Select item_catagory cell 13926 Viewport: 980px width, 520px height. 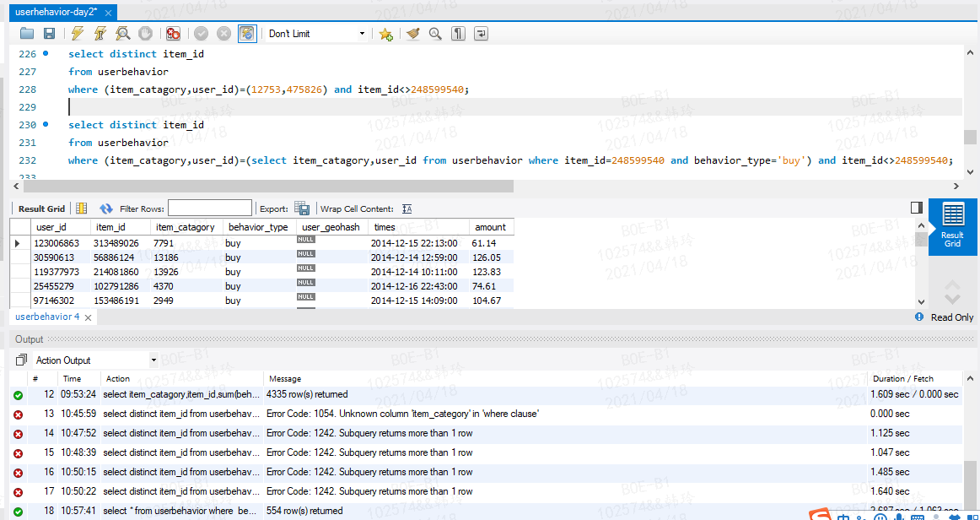(x=187, y=272)
